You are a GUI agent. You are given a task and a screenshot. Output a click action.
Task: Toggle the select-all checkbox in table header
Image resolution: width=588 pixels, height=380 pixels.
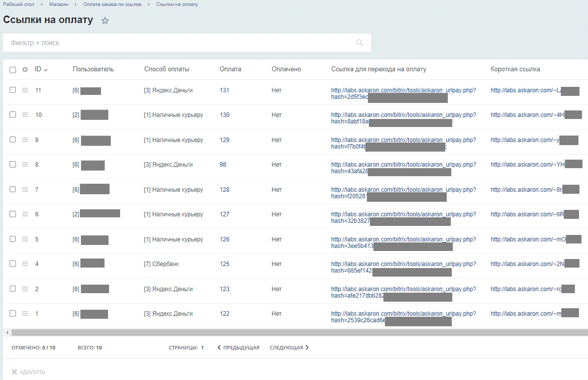point(13,70)
